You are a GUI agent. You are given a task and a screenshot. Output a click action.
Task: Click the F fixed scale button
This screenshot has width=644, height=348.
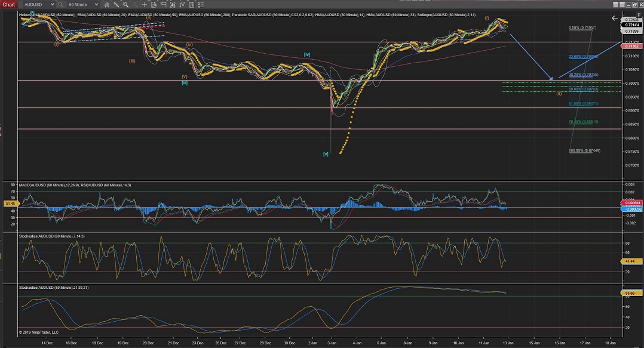pos(639,15)
